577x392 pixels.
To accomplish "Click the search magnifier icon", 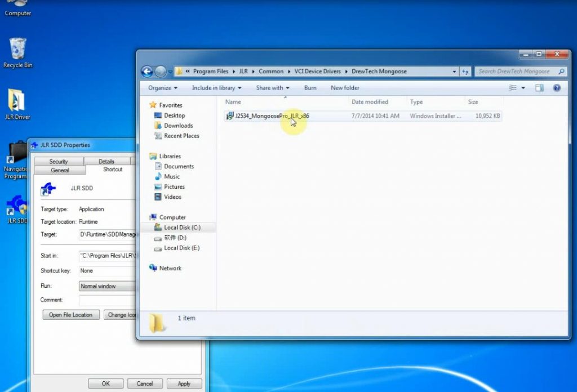I will (x=561, y=72).
